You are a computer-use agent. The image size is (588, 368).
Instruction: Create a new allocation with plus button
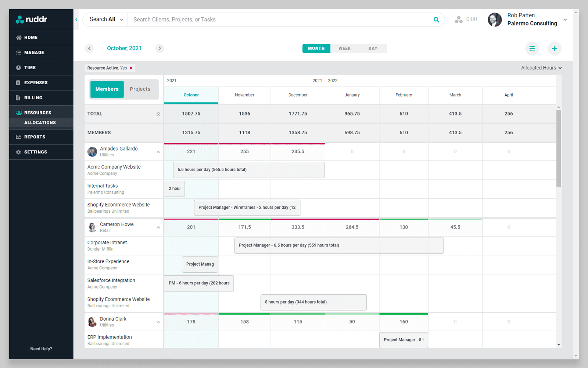point(555,48)
